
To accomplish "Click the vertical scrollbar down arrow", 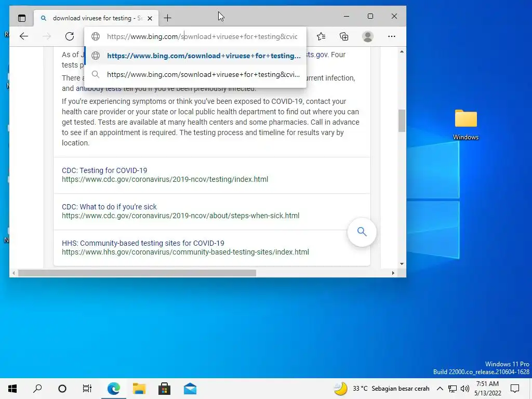I will (x=402, y=263).
